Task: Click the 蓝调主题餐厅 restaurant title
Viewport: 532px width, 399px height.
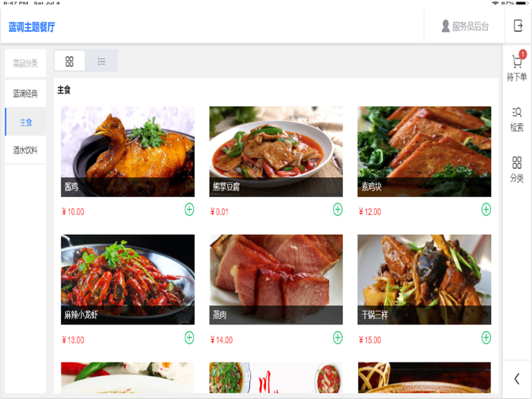Action: 32,27
